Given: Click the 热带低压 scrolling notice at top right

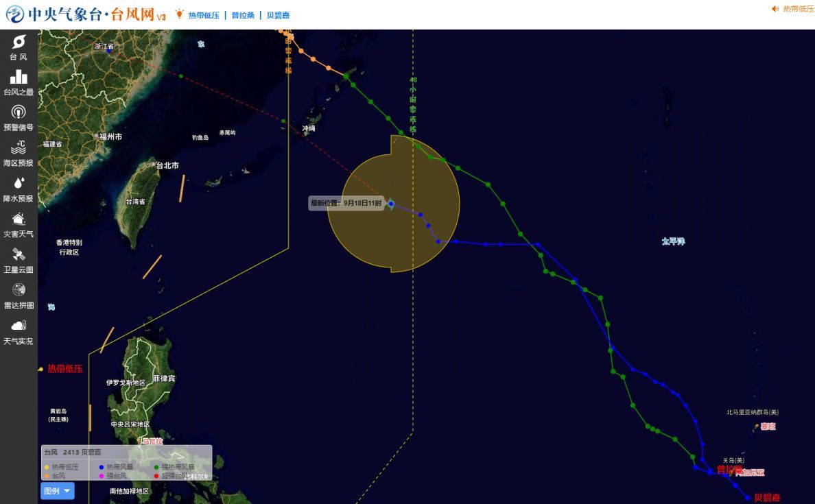Looking at the screenshot, I should click(x=799, y=9).
